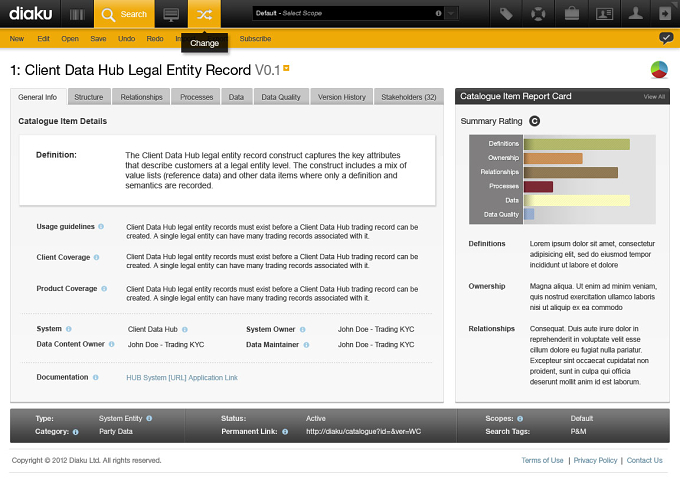This screenshot has width=680, height=480.
Task: Click the Data Maintainer info icon
Action: coord(306,345)
